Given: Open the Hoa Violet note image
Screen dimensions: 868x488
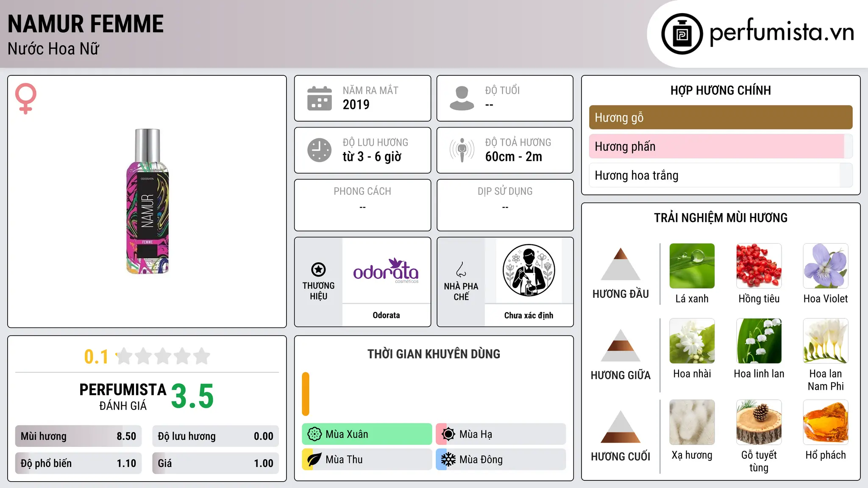Looking at the screenshot, I should click(x=826, y=266).
